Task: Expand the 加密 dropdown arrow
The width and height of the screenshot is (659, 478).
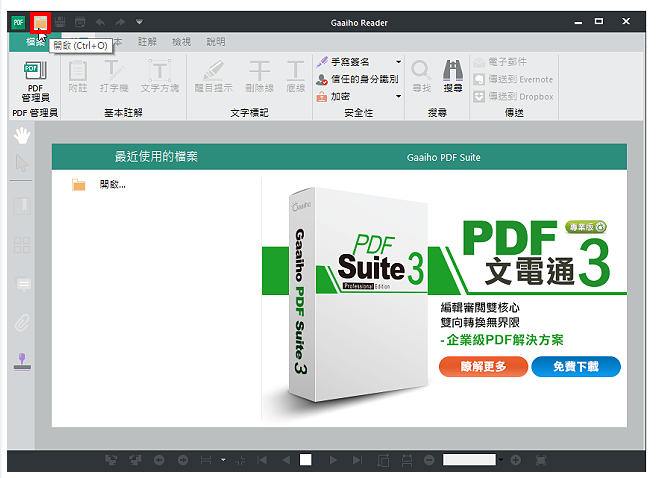Action: [x=398, y=96]
